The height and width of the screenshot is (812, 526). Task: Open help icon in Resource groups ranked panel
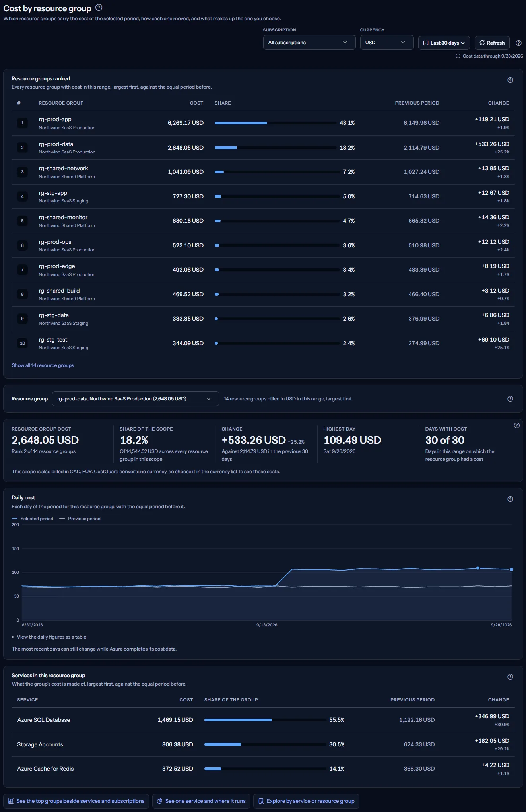coord(510,80)
